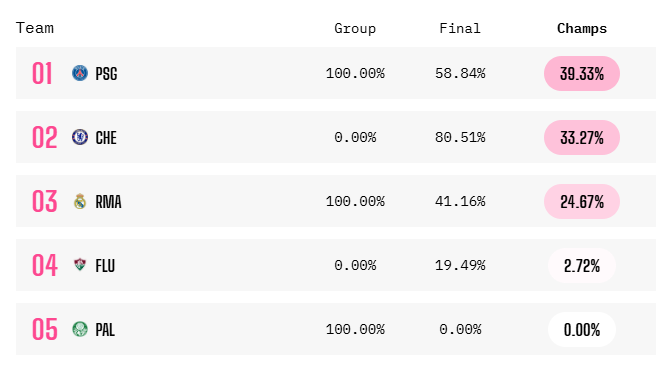
Task: Click the 2.72% champs pill for FLU
Action: click(582, 265)
